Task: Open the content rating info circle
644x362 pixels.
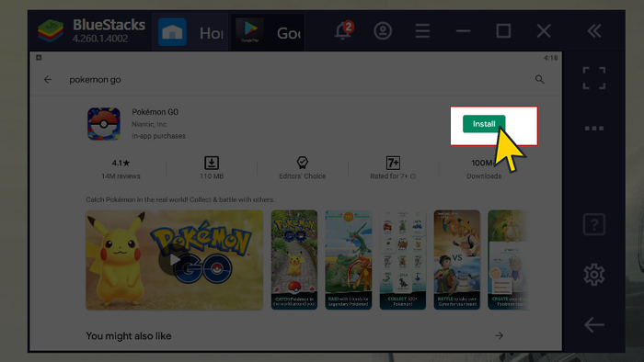Action: pyautogui.click(x=413, y=176)
